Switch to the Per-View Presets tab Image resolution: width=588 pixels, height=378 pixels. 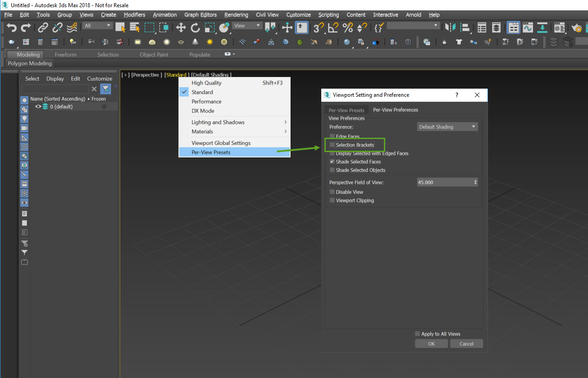346,110
